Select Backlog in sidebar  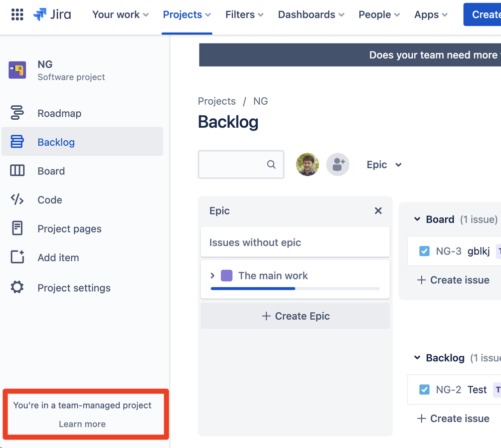(82, 142)
